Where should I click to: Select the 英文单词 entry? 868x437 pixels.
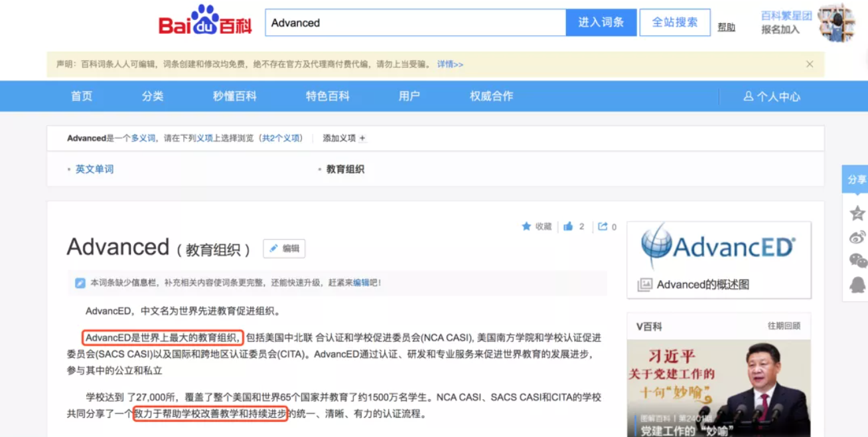coord(94,169)
